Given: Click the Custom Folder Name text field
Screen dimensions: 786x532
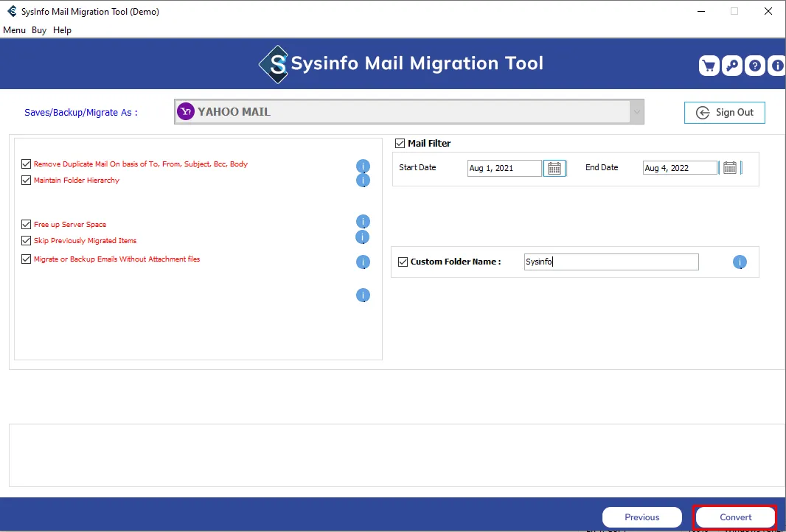Looking at the screenshot, I should click(611, 262).
